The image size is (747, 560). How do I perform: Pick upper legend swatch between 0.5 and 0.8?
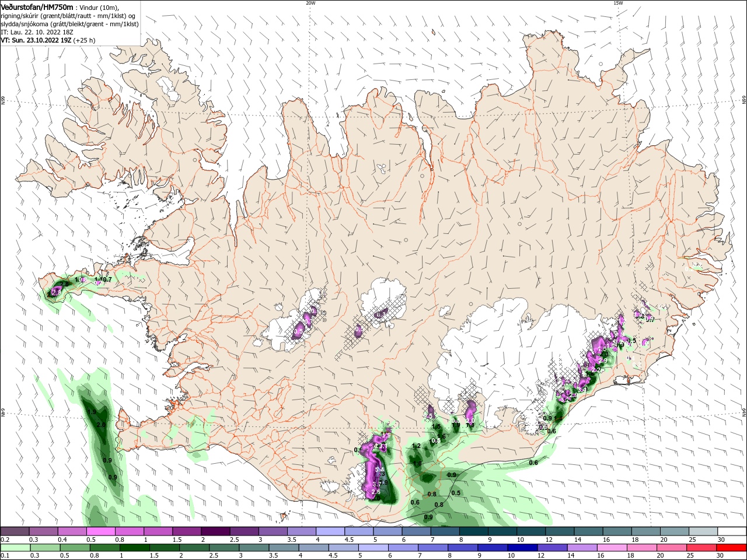pos(101,531)
